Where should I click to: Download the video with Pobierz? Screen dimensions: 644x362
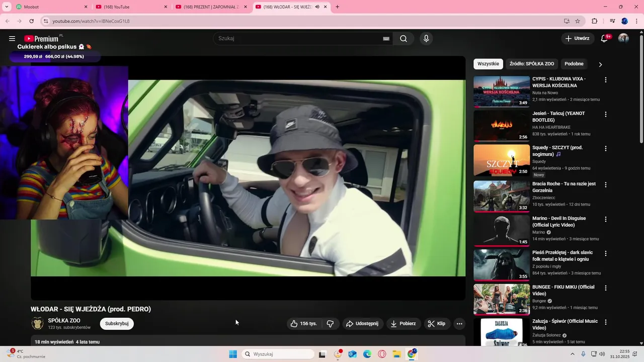tap(403, 324)
